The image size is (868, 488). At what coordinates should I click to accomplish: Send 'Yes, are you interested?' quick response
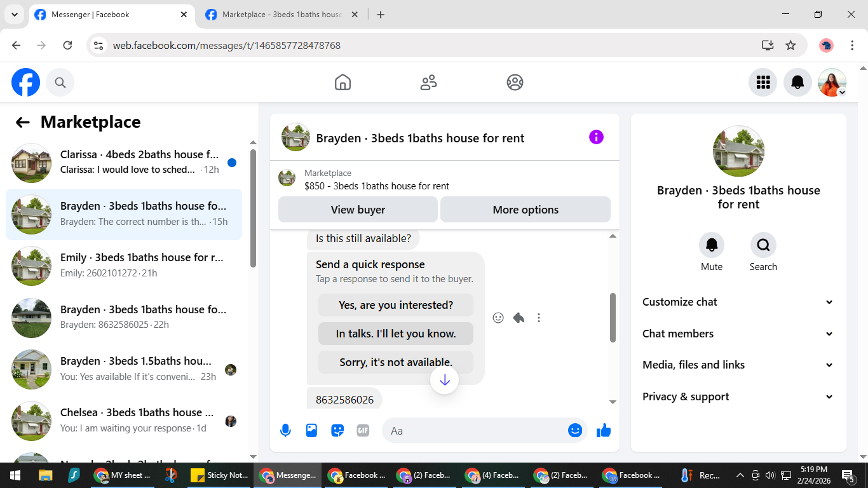click(396, 305)
